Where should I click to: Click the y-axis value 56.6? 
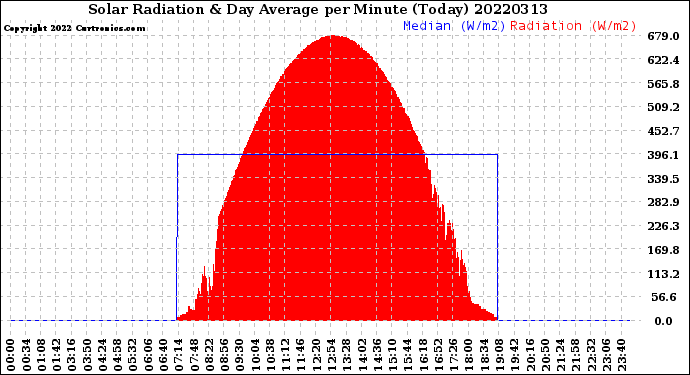(x=664, y=298)
